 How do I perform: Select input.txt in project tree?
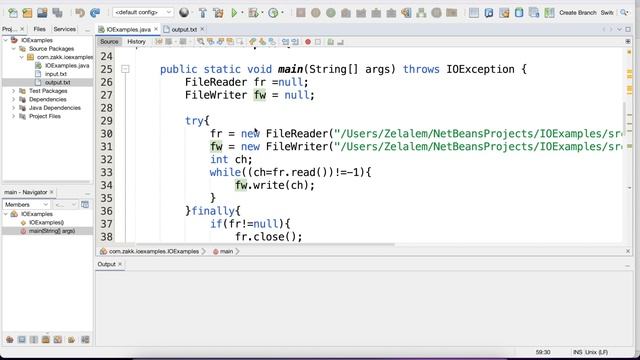tap(56, 74)
